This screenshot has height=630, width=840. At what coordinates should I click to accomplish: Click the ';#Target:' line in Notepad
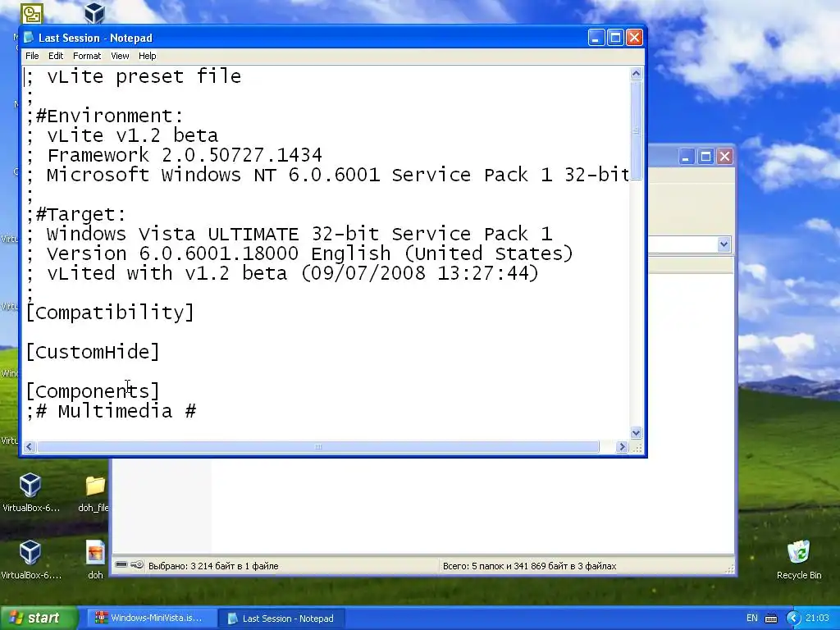click(x=76, y=214)
